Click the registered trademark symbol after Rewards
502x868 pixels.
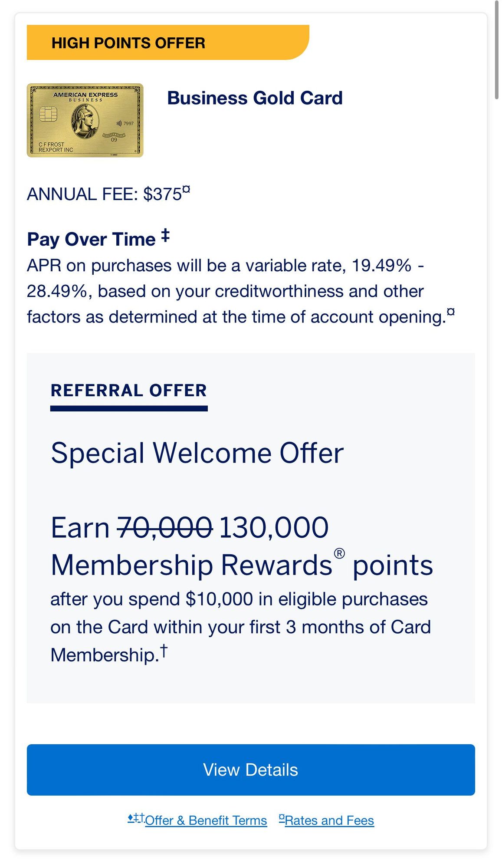click(339, 553)
